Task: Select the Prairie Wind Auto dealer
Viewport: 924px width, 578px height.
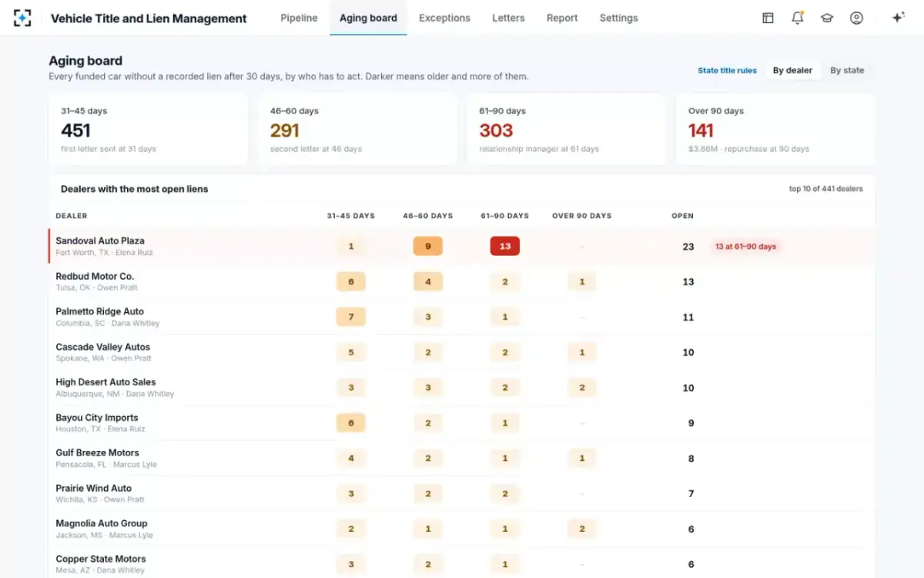Action: [94, 488]
